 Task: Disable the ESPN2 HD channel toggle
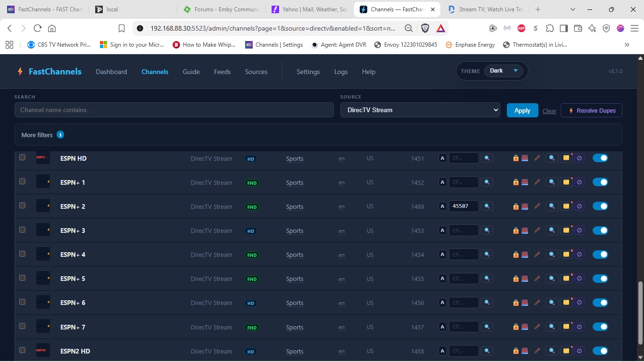[600, 351]
